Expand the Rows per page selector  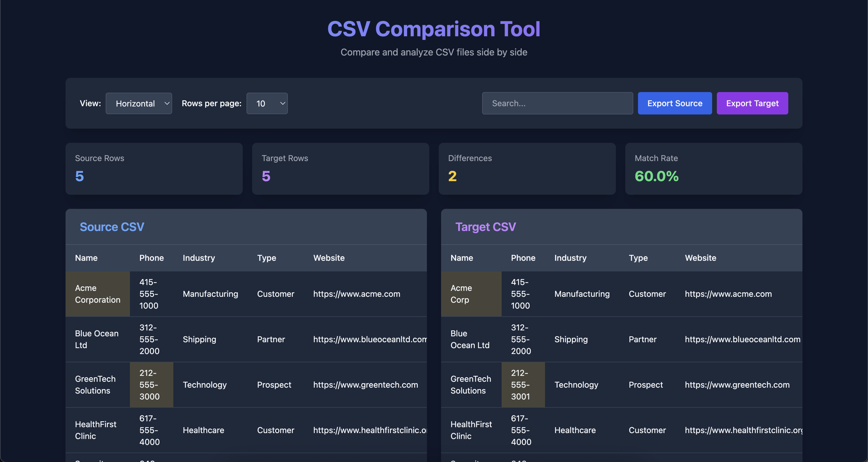267,103
